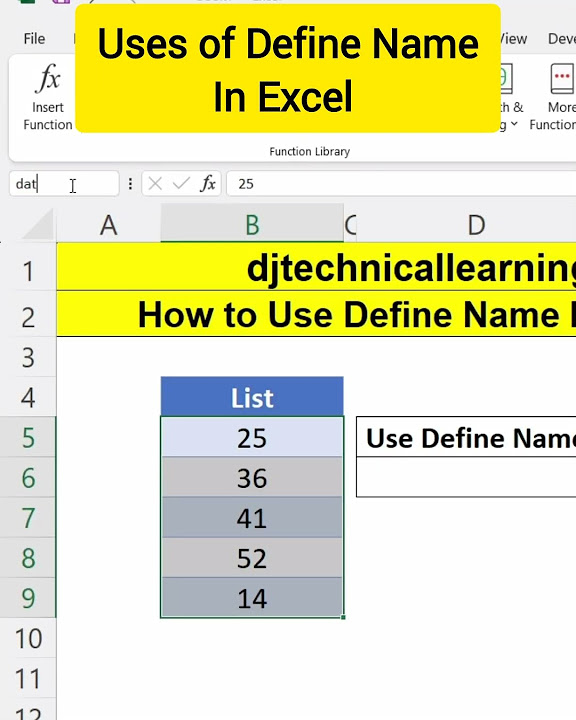Open the File tab
Image resolution: width=576 pixels, height=720 pixels.
pos(34,39)
